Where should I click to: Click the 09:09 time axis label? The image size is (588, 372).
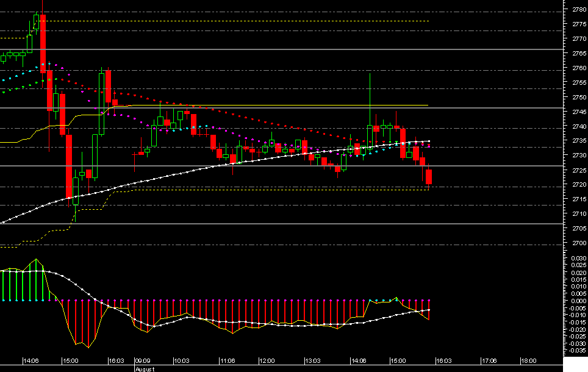tap(143, 361)
